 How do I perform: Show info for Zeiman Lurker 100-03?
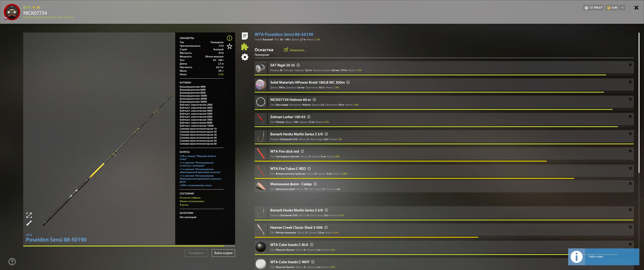point(309,117)
